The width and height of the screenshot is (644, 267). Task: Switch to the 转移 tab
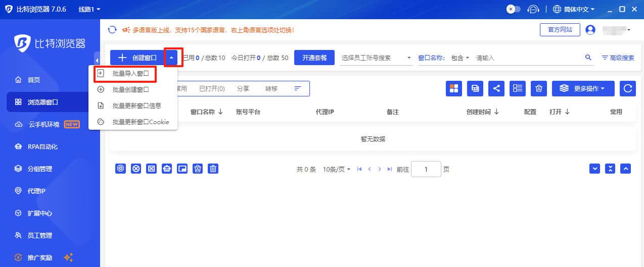pyautogui.click(x=271, y=88)
